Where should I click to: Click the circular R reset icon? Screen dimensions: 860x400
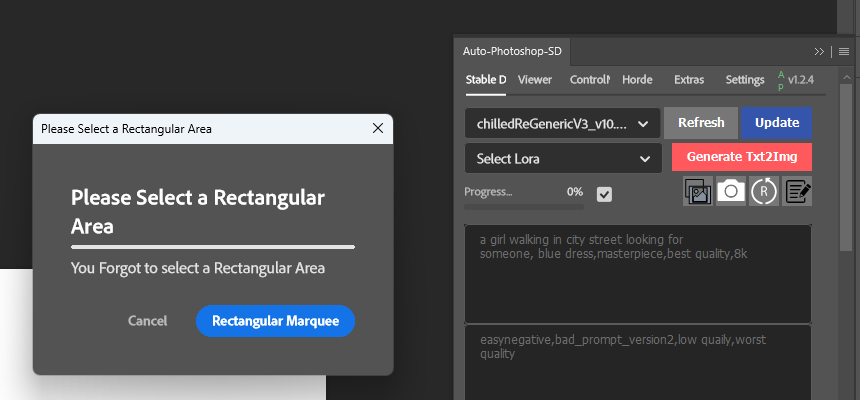[764, 191]
